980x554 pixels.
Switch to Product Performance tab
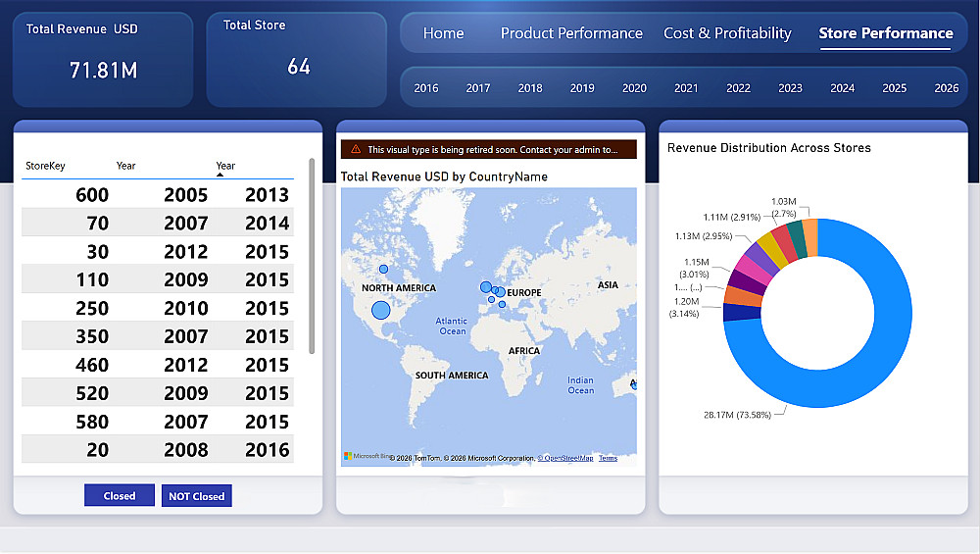(x=571, y=33)
